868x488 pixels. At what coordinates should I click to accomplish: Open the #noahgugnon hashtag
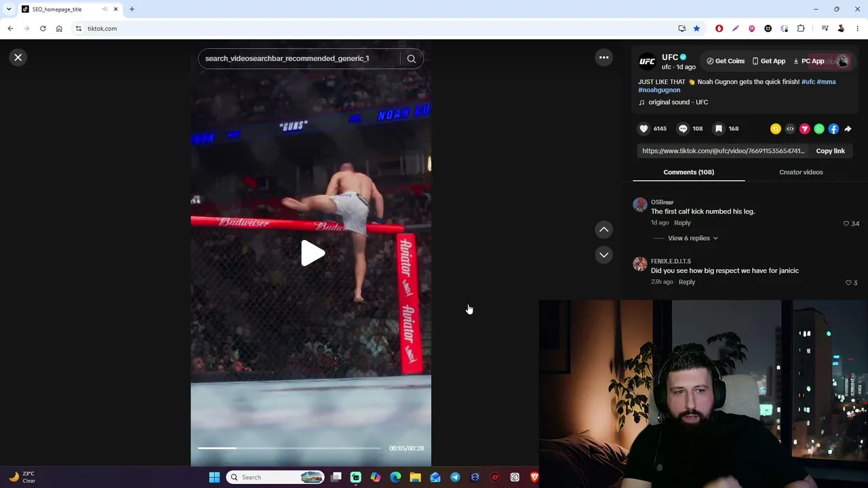click(x=659, y=90)
